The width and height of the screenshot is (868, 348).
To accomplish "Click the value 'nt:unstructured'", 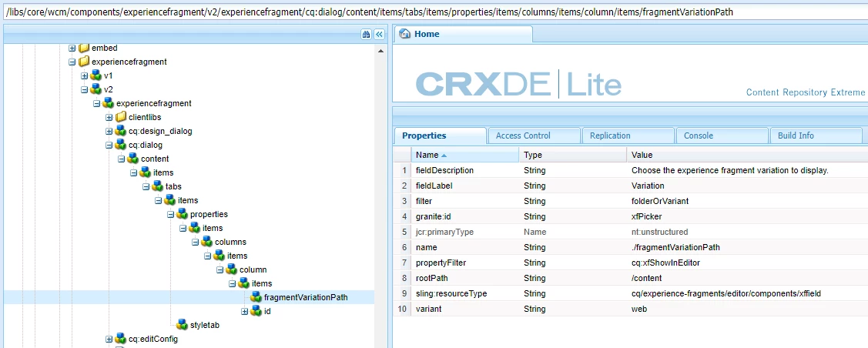I will pyautogui.click(x=661, y=233).
